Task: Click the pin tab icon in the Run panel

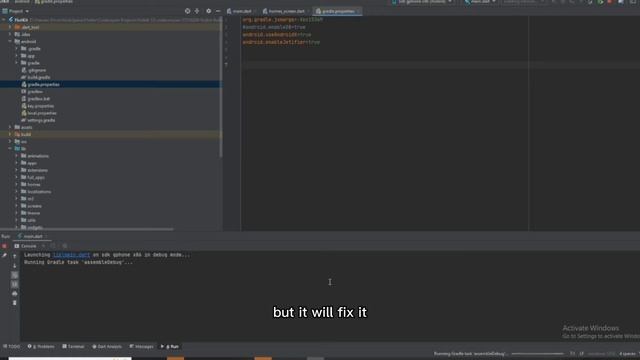Action: coord(4,255)
